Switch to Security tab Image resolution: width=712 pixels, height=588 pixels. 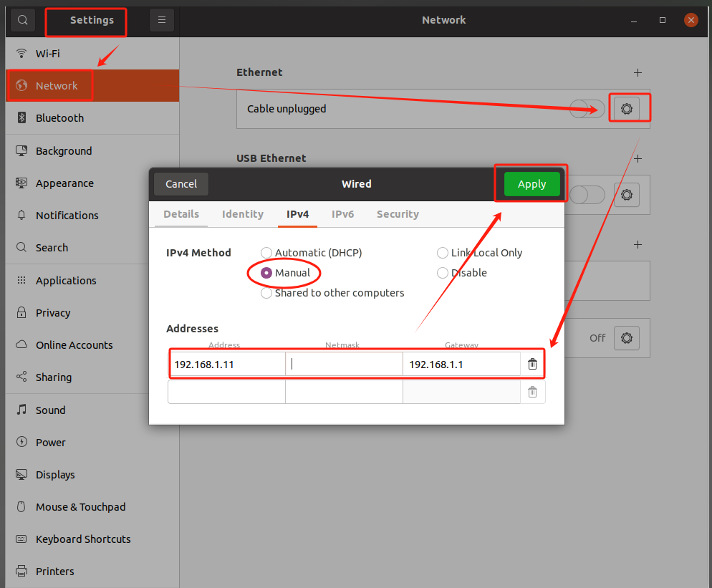398,214
